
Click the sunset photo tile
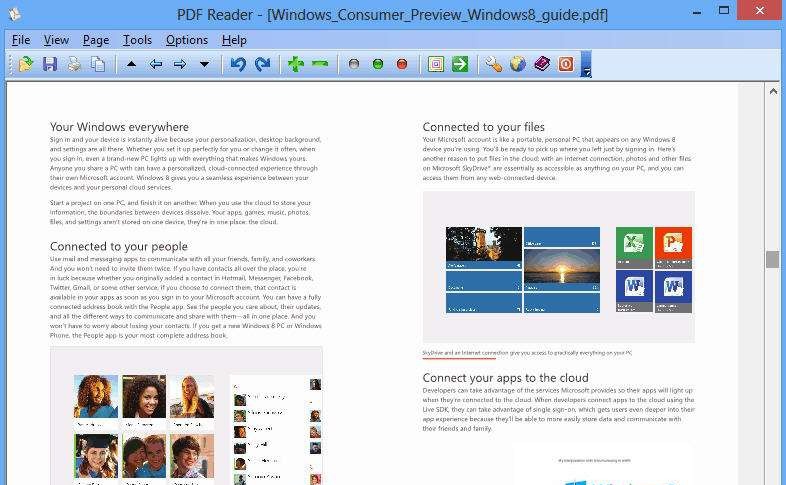[x=562, y=270]
